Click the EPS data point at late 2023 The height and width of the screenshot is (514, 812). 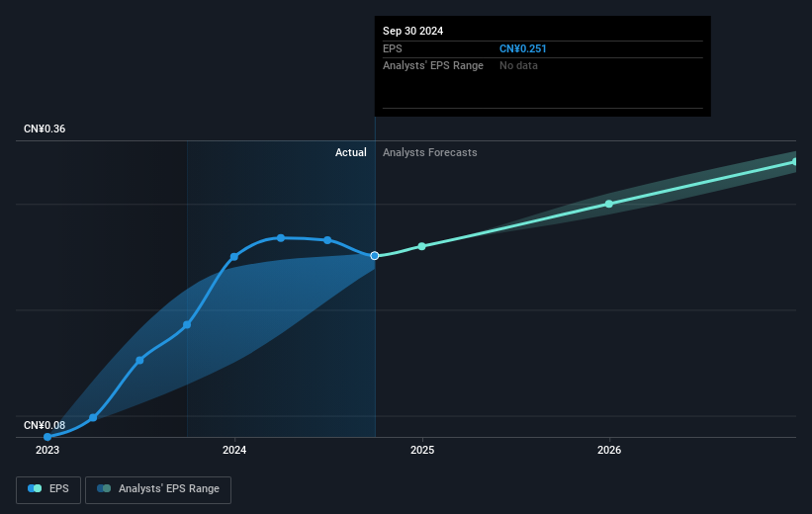pos(187,325)
